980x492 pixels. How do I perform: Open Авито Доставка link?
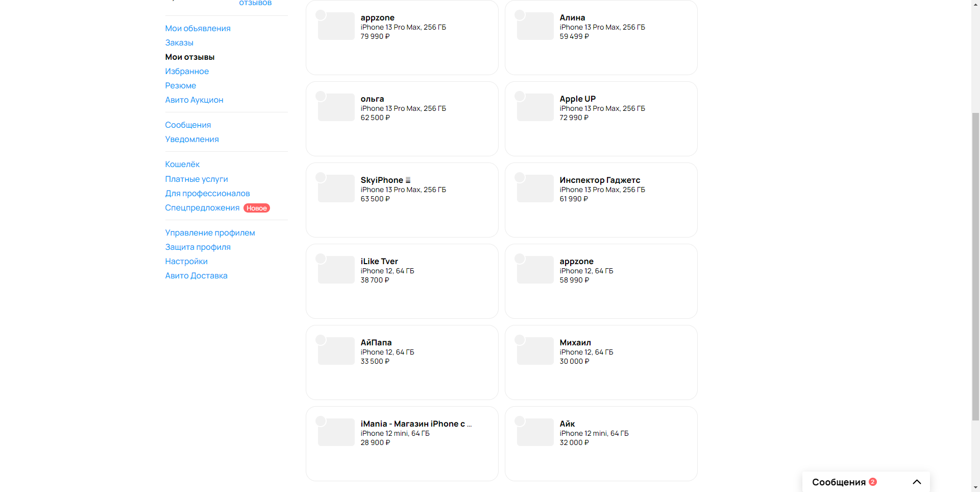pyautogui.click(x=196, y=276)
